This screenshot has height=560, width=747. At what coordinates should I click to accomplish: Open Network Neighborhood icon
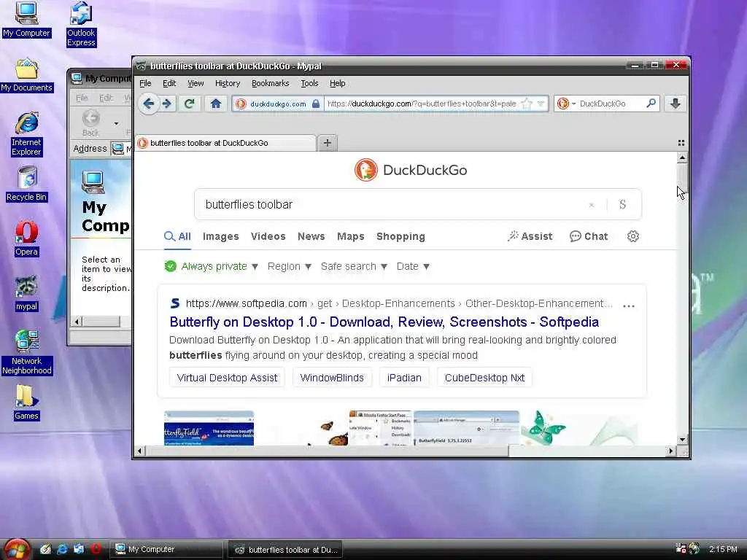(27, 352)
